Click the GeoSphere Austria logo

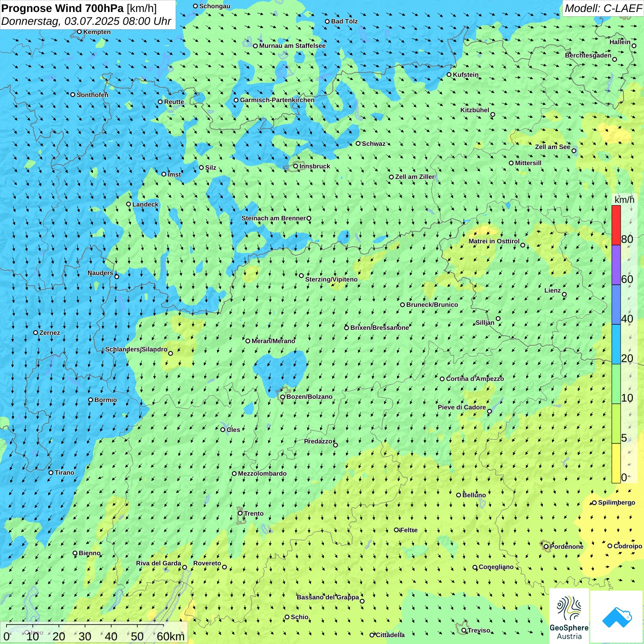point(569,616)
